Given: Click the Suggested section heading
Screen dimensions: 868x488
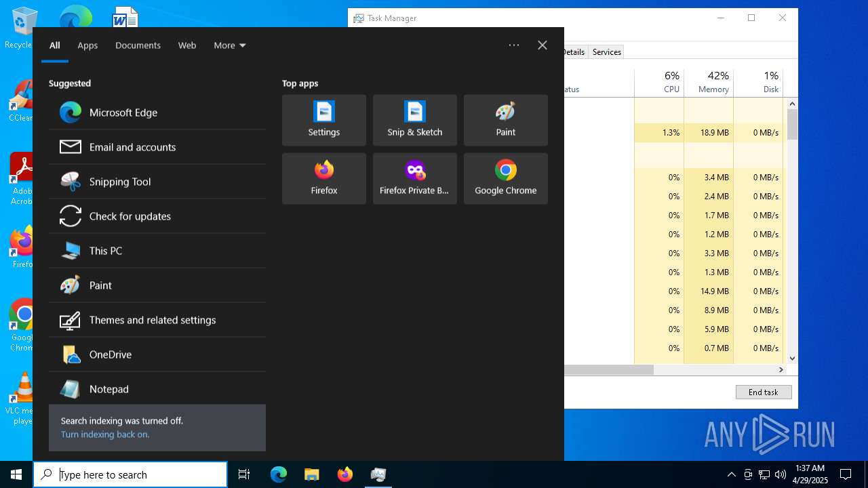Looking at the screenshot, I should click(70, 83).
